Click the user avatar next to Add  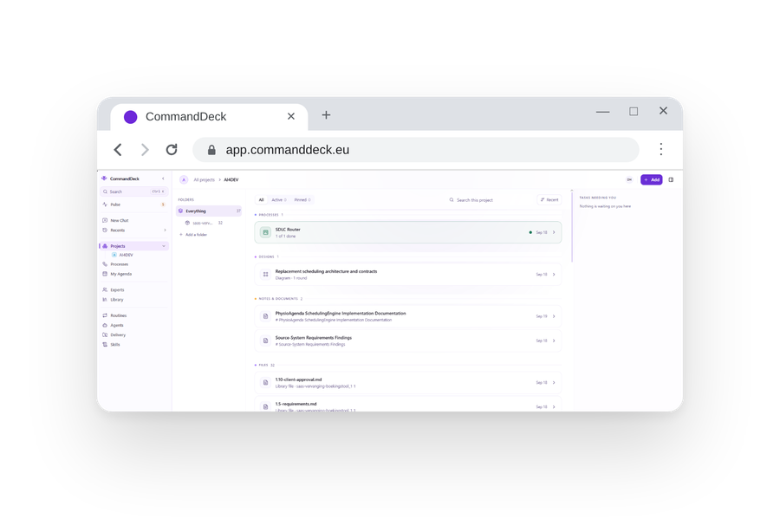(x=629, y=179)
